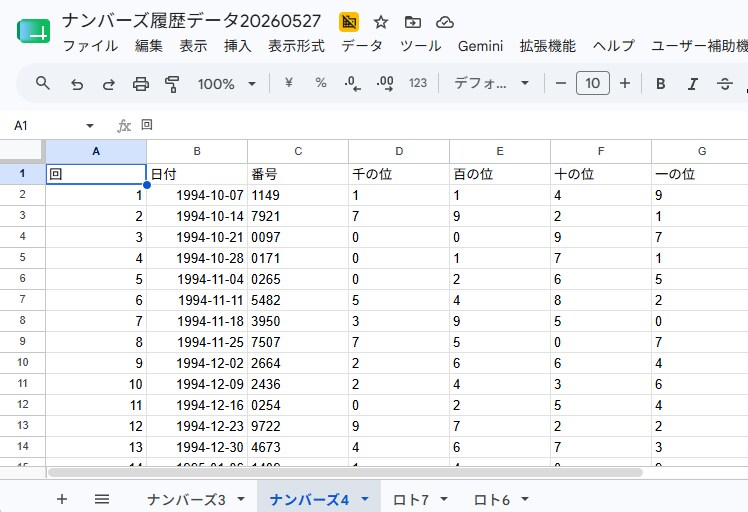Click the font size field showing 10
Viewport: 748px width, 512px height.
pyautogui.click(x=592, y=84)
